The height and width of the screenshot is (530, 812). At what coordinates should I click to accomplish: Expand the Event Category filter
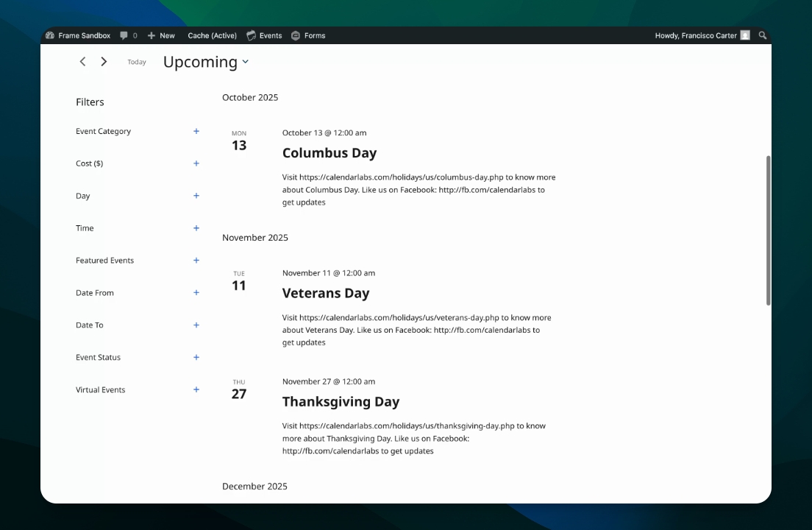196,131
